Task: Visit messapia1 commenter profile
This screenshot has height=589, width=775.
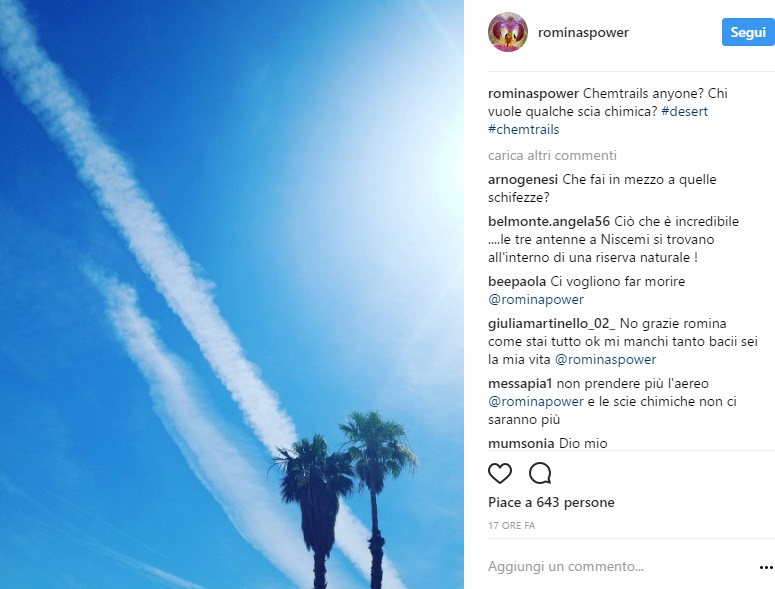Action: coord(520,383)
